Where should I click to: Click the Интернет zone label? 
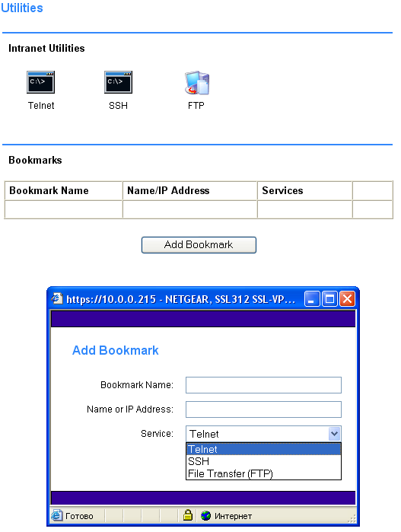[x=233, y=516]
